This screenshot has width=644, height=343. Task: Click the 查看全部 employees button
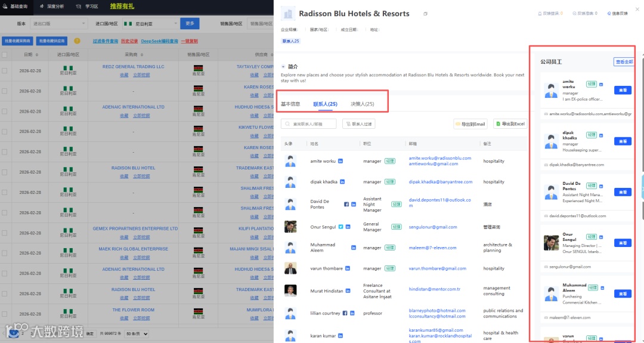click(x=624, y=61)
